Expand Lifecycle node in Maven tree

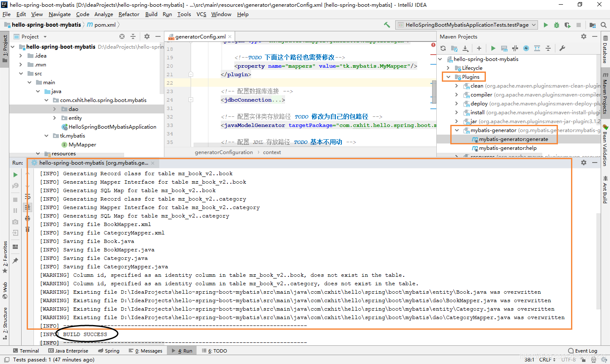(x=448, y=68)
